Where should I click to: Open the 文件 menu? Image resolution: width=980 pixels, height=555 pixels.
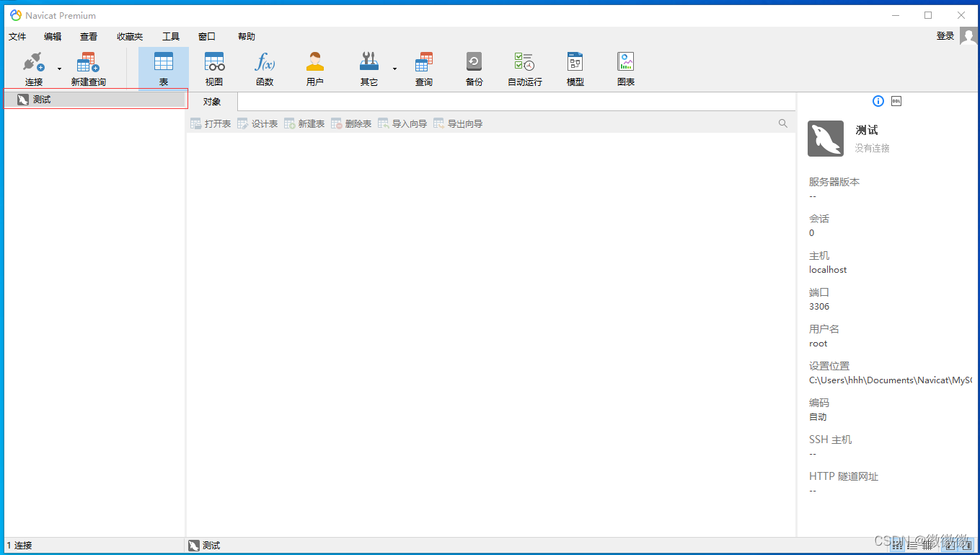pos(17,36)
